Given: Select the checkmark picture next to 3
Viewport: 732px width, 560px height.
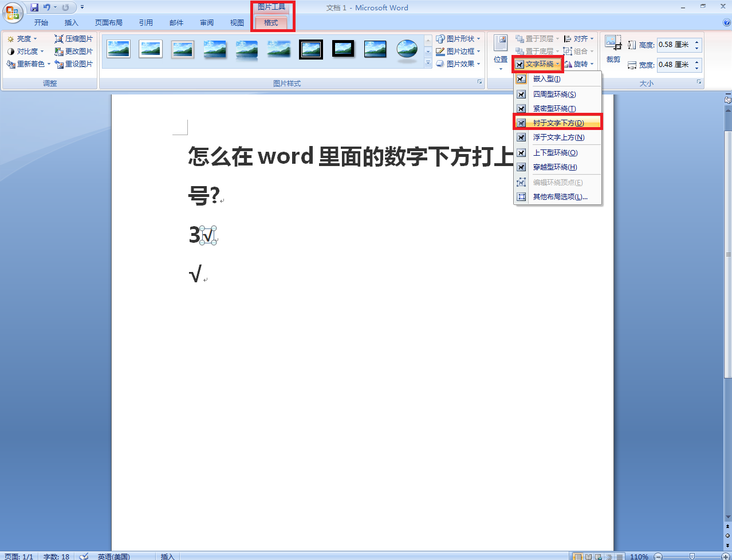Looking at the screenshot, I should coord(208,235).
